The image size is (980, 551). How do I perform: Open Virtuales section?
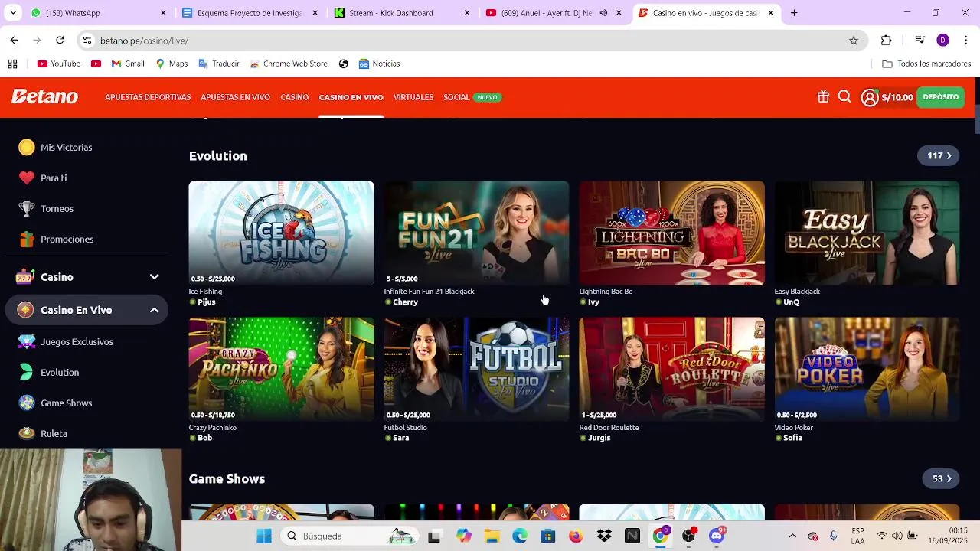(413, 97)
